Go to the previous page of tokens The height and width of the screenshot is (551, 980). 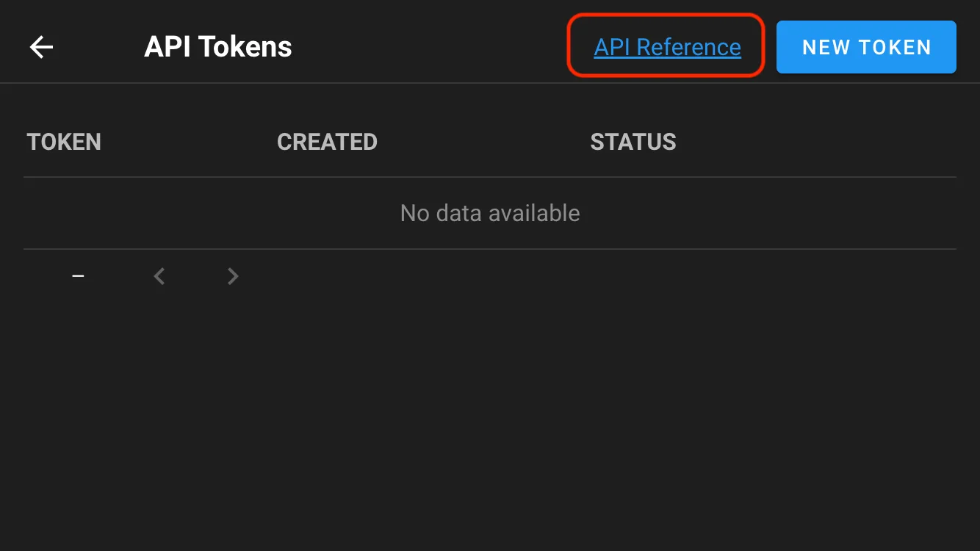point(159,276)
